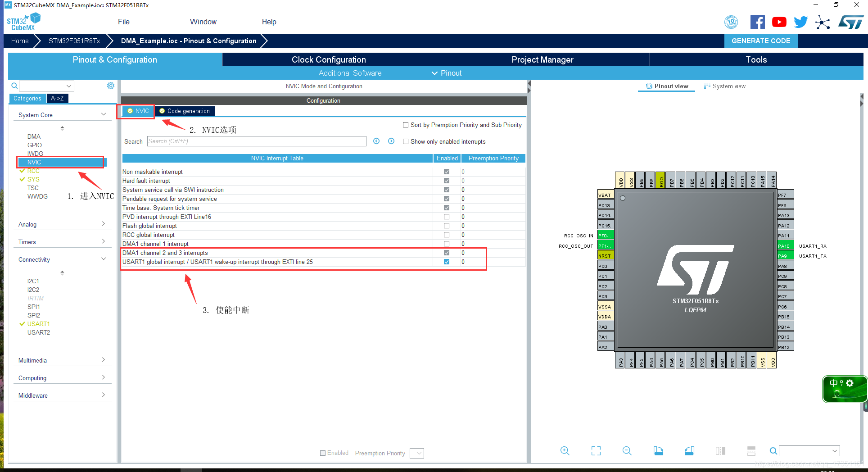
Task: Enable DMA1 channel 1 interrupt checkbox
Action: (447, 244)
